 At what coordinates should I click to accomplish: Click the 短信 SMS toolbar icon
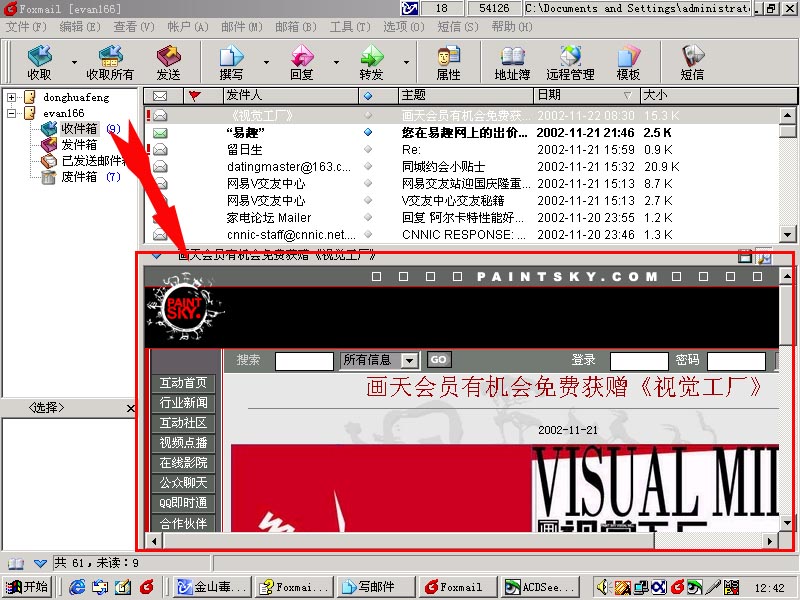tap(692, 56)
